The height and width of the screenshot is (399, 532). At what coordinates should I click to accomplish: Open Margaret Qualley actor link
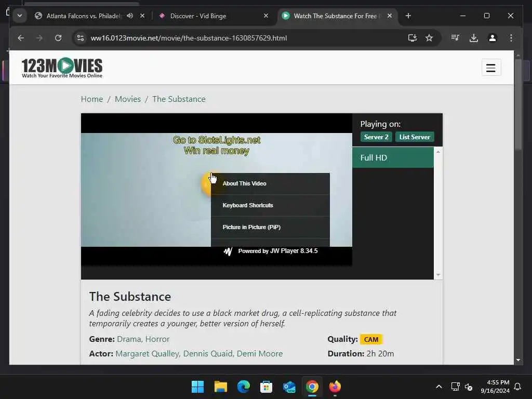[x=147, y=353]
